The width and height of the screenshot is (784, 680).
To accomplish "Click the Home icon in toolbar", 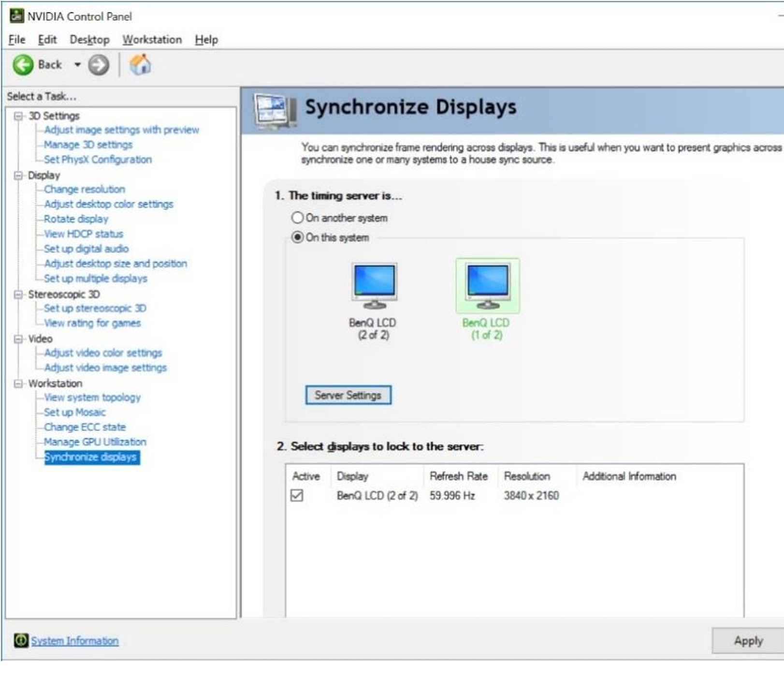I will pos(140,65).
